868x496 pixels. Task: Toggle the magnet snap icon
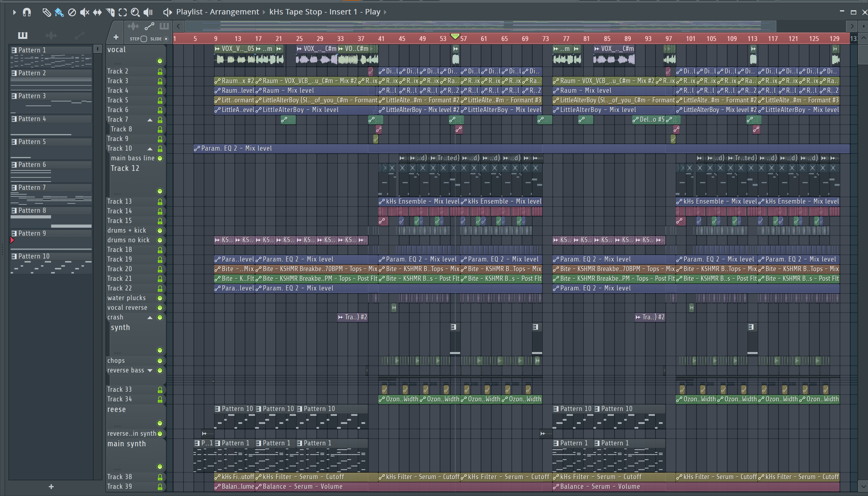pos(27,12)
